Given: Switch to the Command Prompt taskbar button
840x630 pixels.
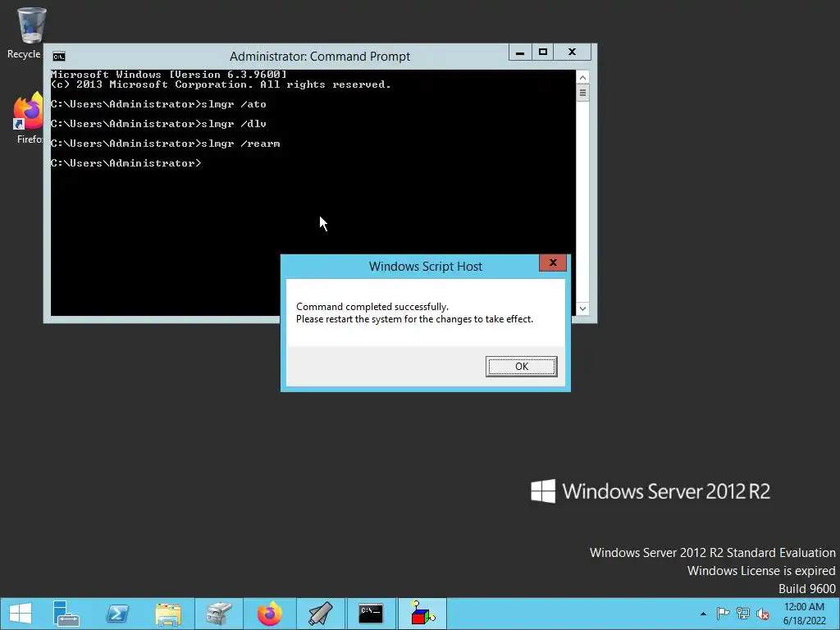Looking at the screenshot, I should [371, 614].
